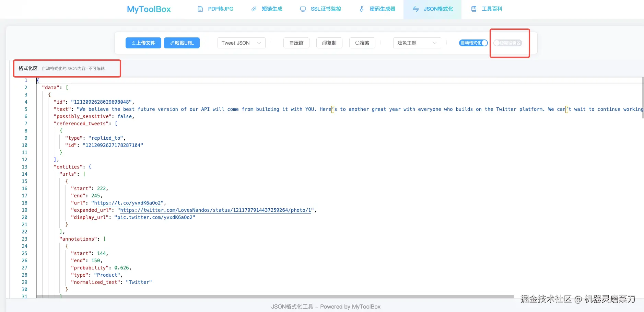The height and width of the screenshot is (312, 644).
Task: Open the PDF转JPG tool tab
Action: 215,9
